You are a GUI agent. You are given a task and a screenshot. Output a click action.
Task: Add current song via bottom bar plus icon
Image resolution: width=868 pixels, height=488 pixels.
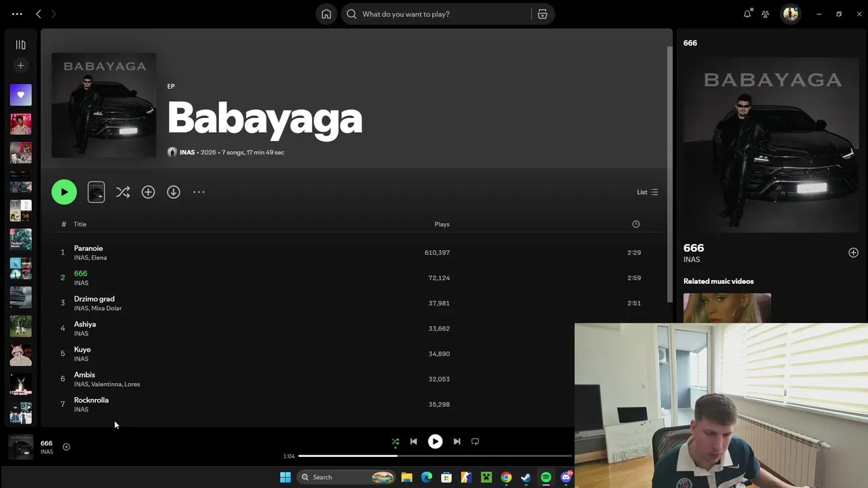[66, 447]
